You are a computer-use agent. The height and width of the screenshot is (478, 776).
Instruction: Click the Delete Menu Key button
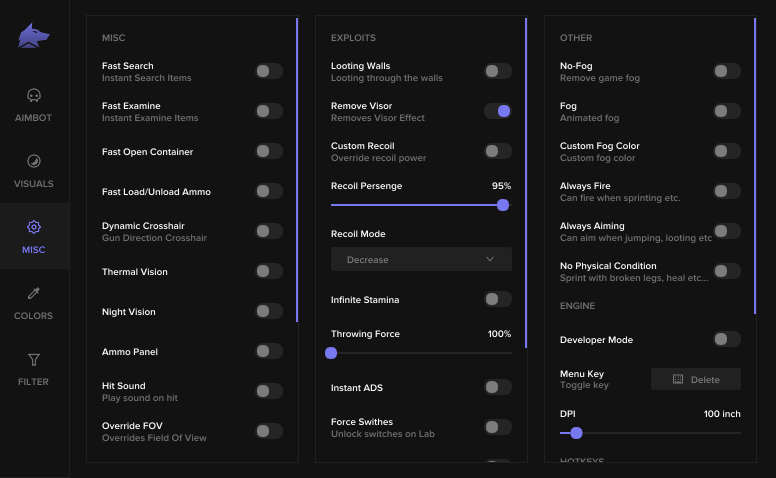pyautogui.click(x=696, y=379)
